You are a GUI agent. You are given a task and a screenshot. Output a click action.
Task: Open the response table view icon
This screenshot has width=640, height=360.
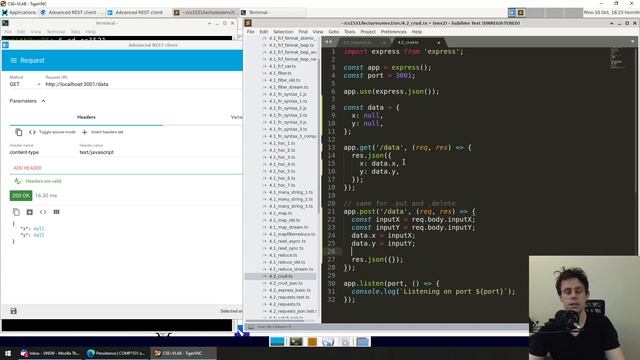(56, 212)
